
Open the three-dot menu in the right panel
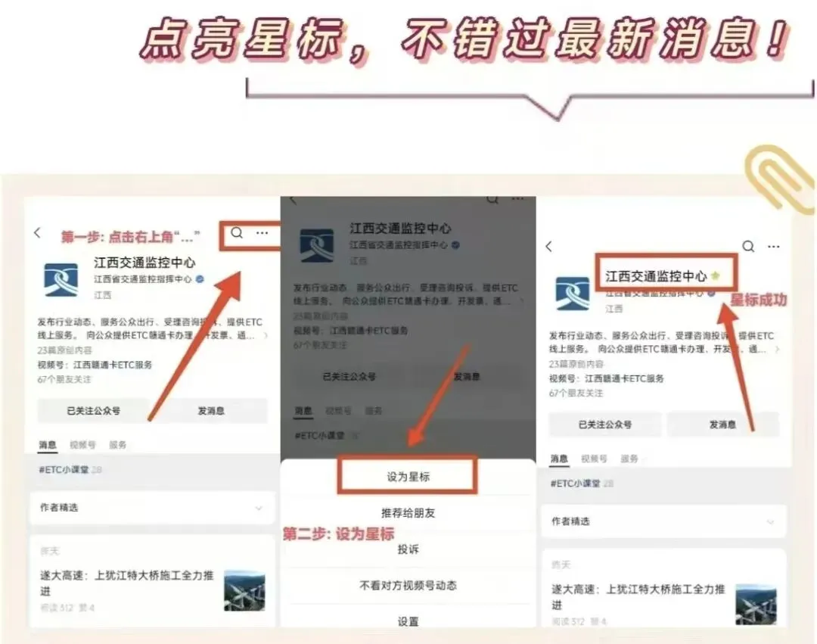click(x=774, y=247)
